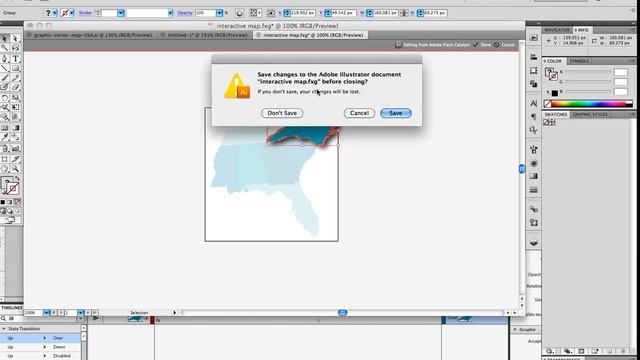640x360 pixels.
Task: Click the X position input field
Action: 303,13
